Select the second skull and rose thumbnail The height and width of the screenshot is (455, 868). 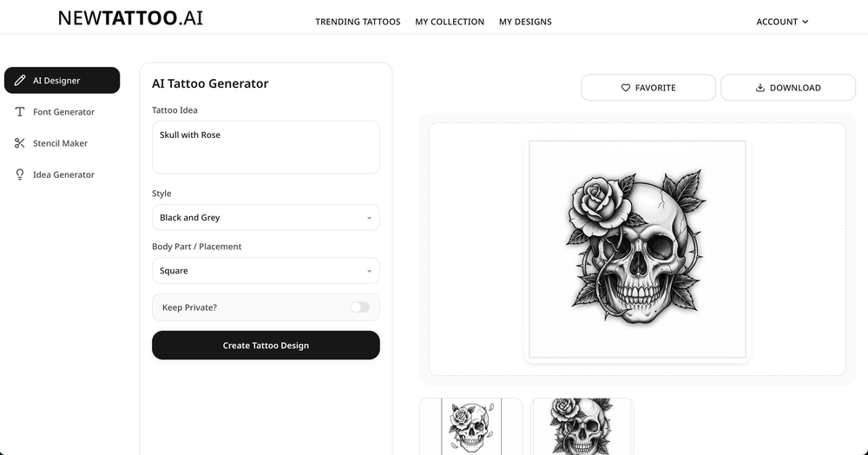582,426
